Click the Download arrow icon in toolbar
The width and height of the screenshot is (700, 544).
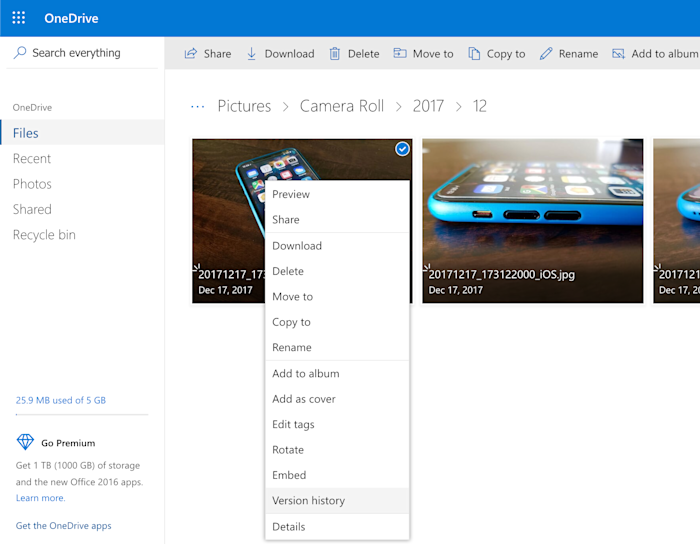coord(252,54)
